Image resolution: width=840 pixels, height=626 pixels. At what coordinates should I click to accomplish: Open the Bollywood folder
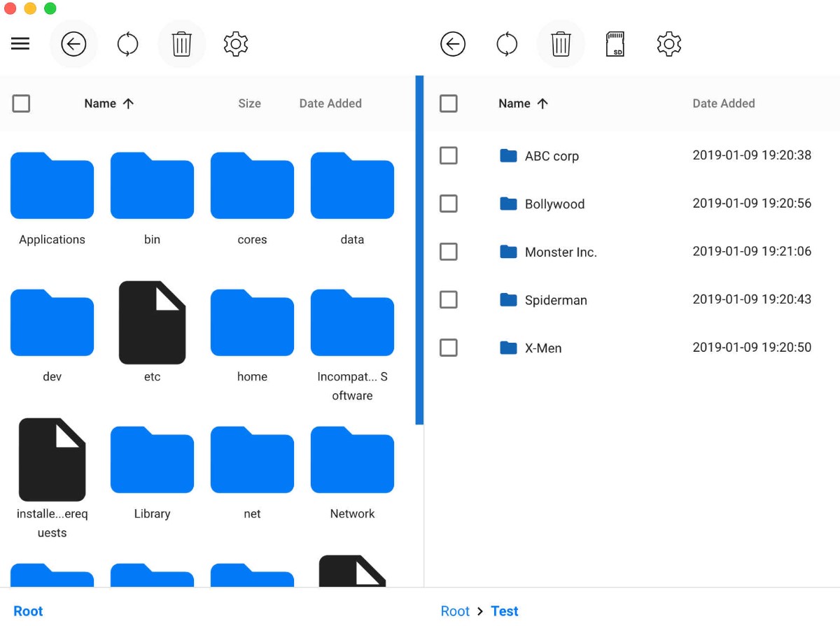[554, 204]
